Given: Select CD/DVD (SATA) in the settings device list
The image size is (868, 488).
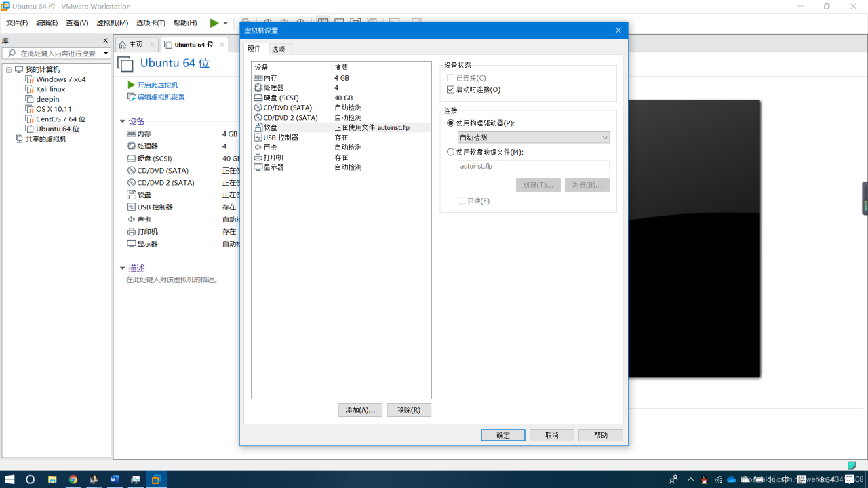Looking at the screenshot, I should pos(341,108).
